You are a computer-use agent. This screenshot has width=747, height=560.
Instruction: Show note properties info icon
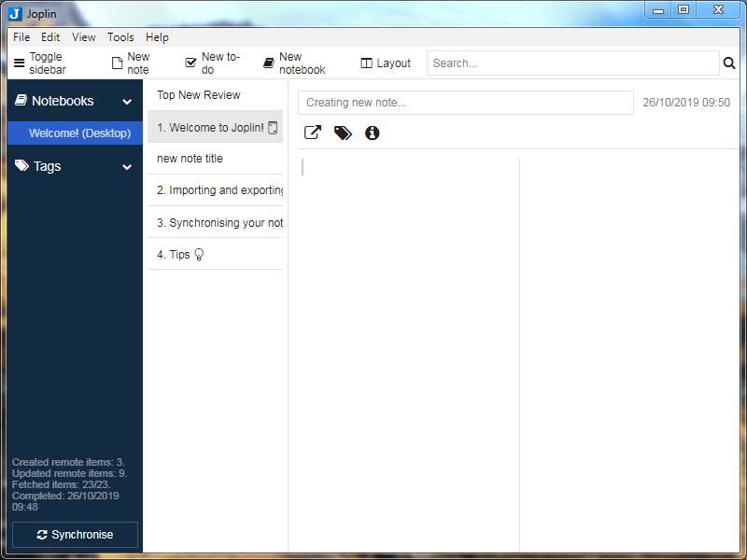coord(372,133)
